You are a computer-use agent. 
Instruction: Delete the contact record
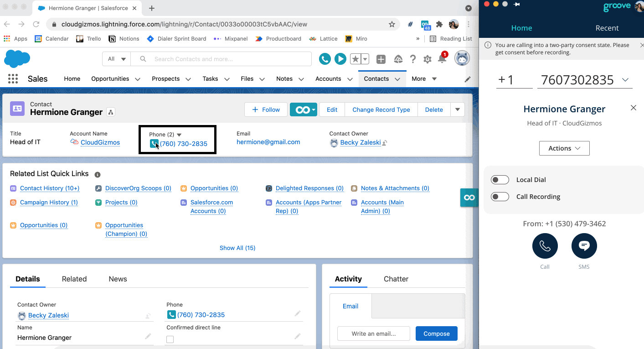pos(434,109)
